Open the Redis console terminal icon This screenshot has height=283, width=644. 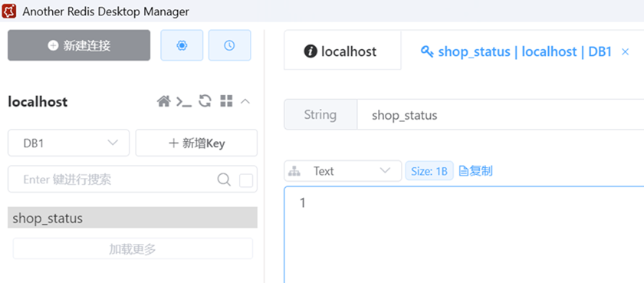click(183, 101)
